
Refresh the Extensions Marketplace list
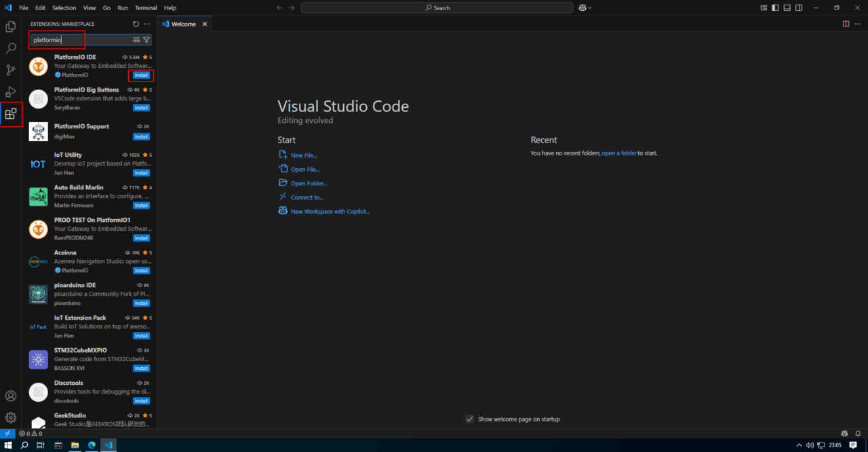(x=136, y=24)
